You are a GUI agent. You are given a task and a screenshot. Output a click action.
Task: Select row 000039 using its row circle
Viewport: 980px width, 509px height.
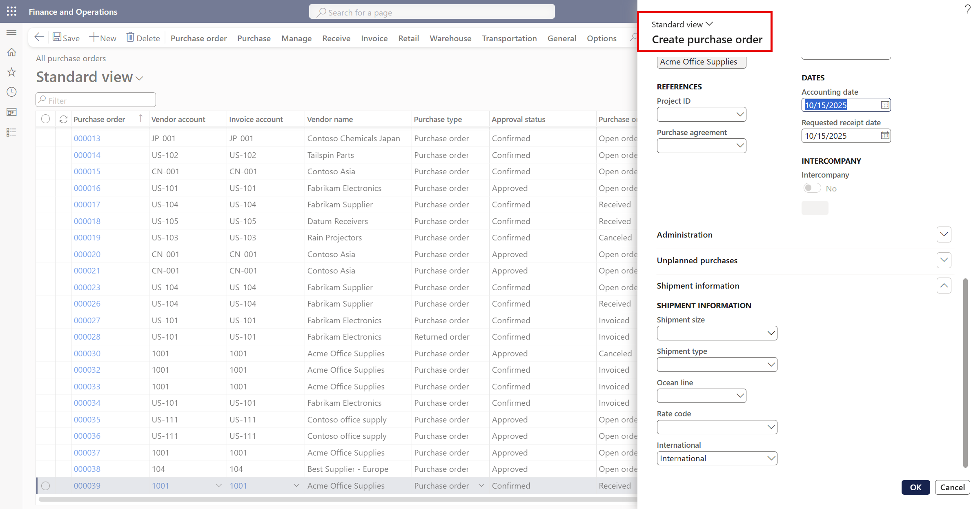(x=46, y=486)
